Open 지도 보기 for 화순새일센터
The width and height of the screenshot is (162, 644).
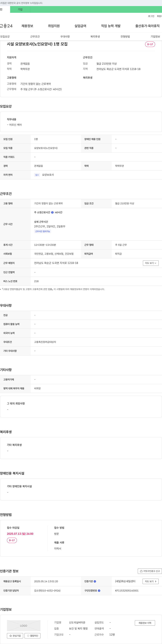coord(151,581)
